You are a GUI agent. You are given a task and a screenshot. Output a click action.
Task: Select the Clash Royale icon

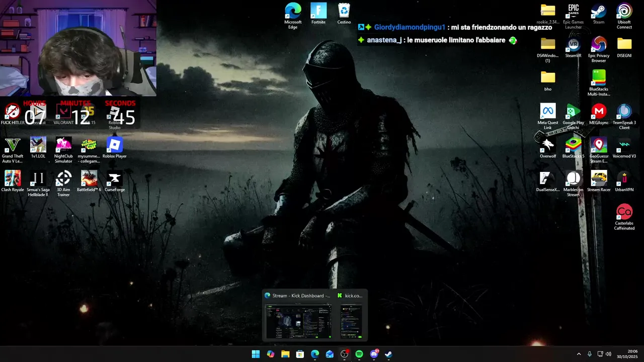pyautogui.click(x=13, y=182)
